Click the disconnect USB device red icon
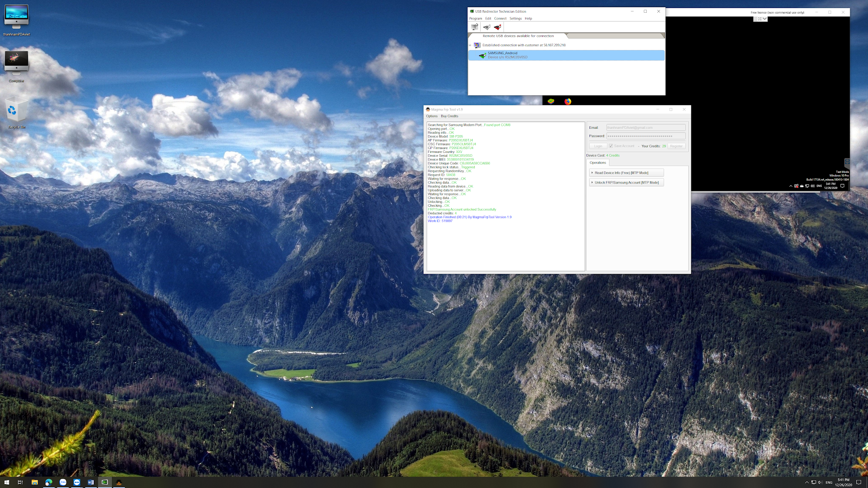The image size is (868, 488). pyautogui.click(x=498, y=27)
